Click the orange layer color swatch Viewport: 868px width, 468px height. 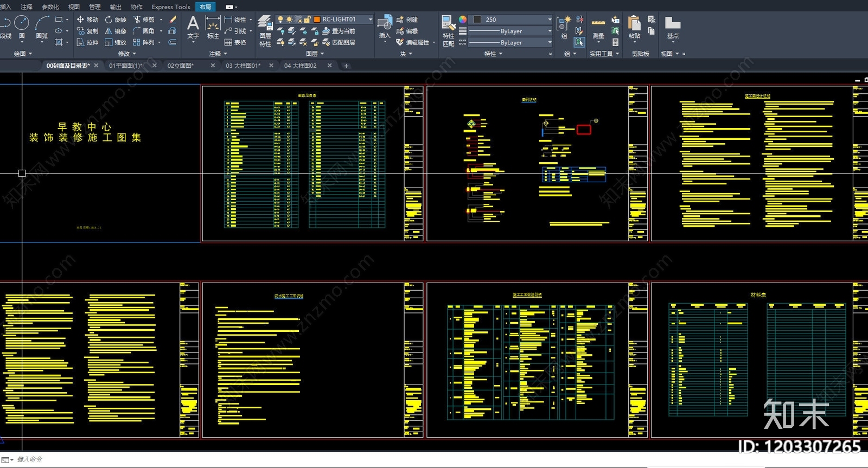click(x=317, y=20)
